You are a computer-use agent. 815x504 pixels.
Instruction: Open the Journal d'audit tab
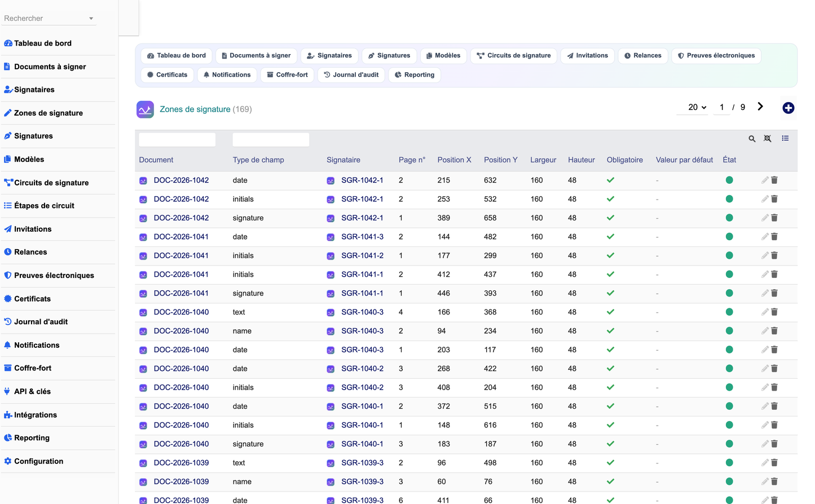[351, 75]
